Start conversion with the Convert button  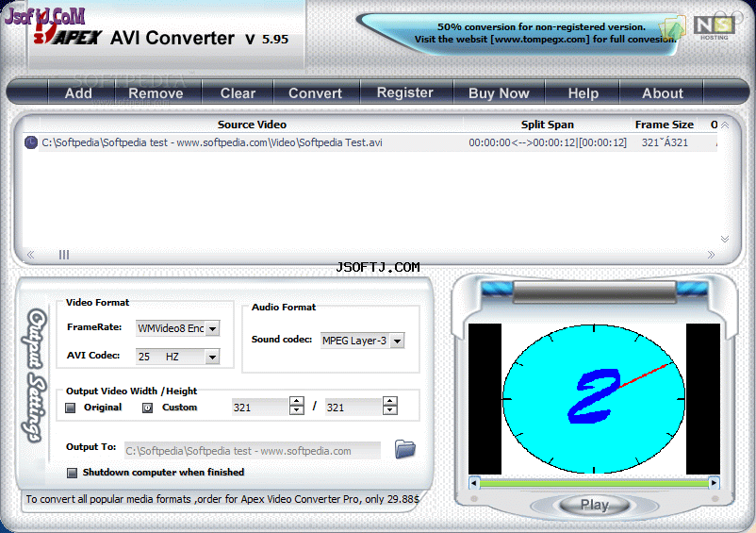click(x=316, y=92)
